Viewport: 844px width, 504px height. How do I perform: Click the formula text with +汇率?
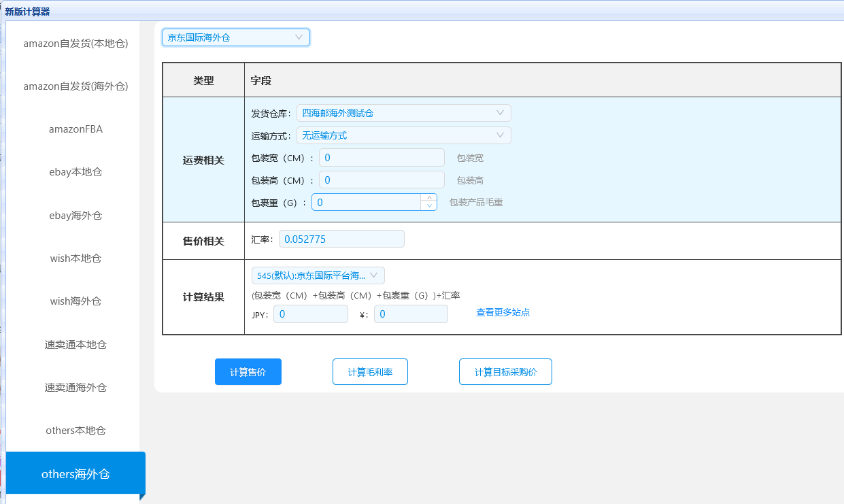pyautogui.click(x=356, y=295)
